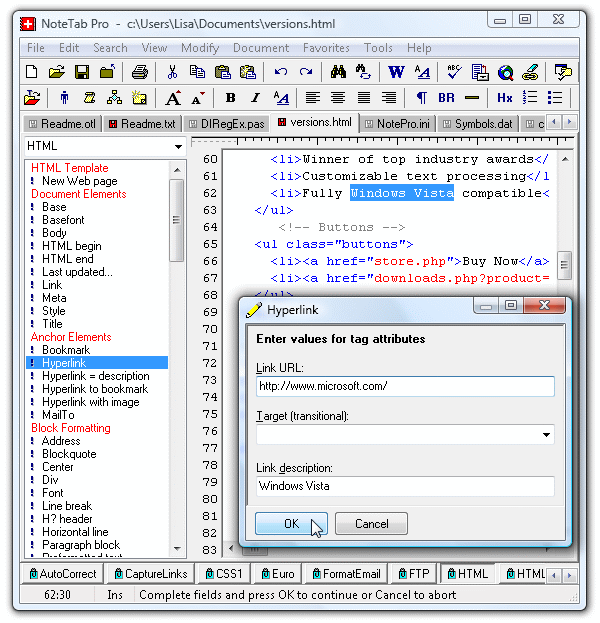Viewport: 600px width, 623px height.
Task: Cancel the Hyperlink dialog
Action: [372, 524]
